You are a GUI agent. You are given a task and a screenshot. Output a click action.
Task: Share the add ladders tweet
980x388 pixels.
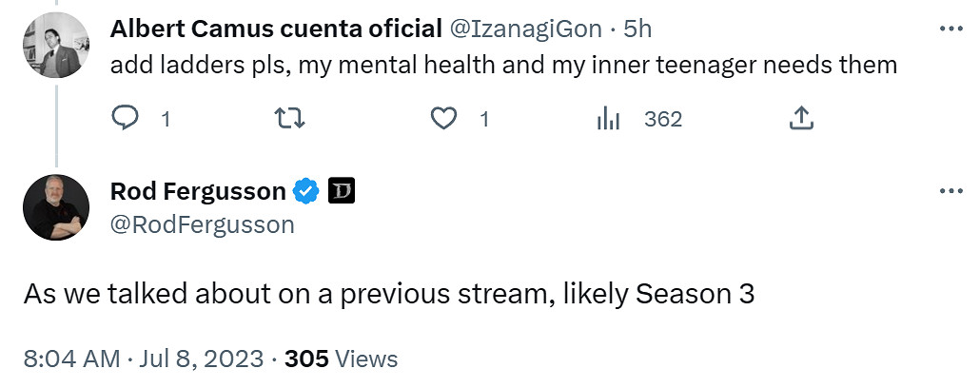click(x=801, y=119)
